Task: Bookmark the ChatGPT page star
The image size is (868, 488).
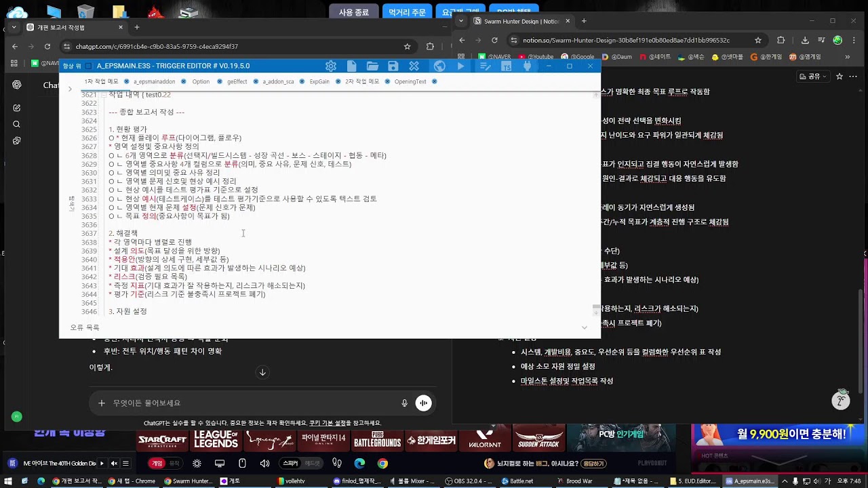Action: [x=407, y=46]
